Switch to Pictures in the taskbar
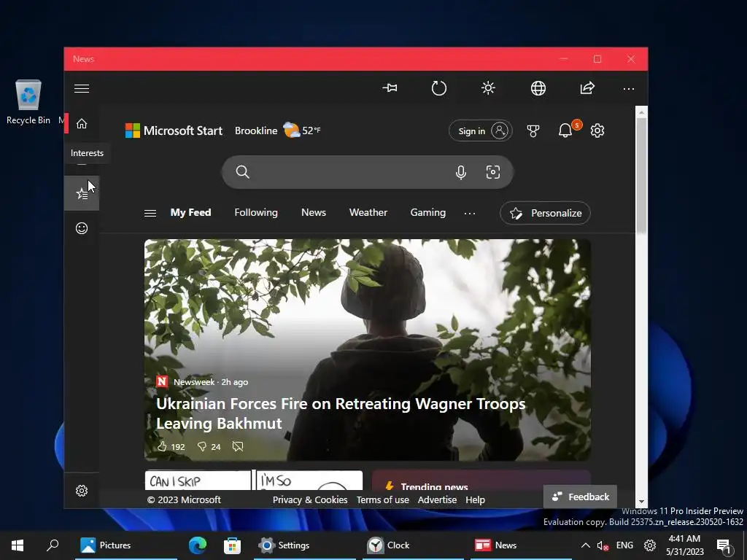Screen dimensions: 747x560 coord(125,545)
